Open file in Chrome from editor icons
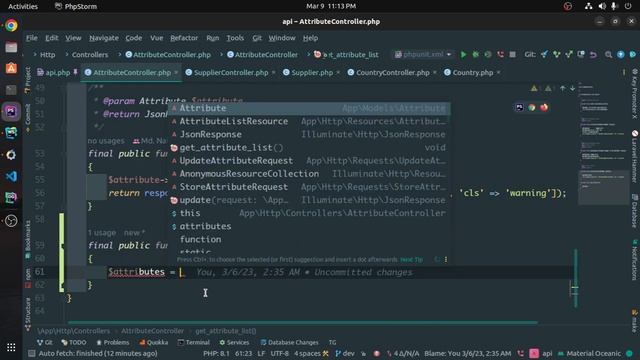Screen dimensions: 640x360 coord(531,107)
